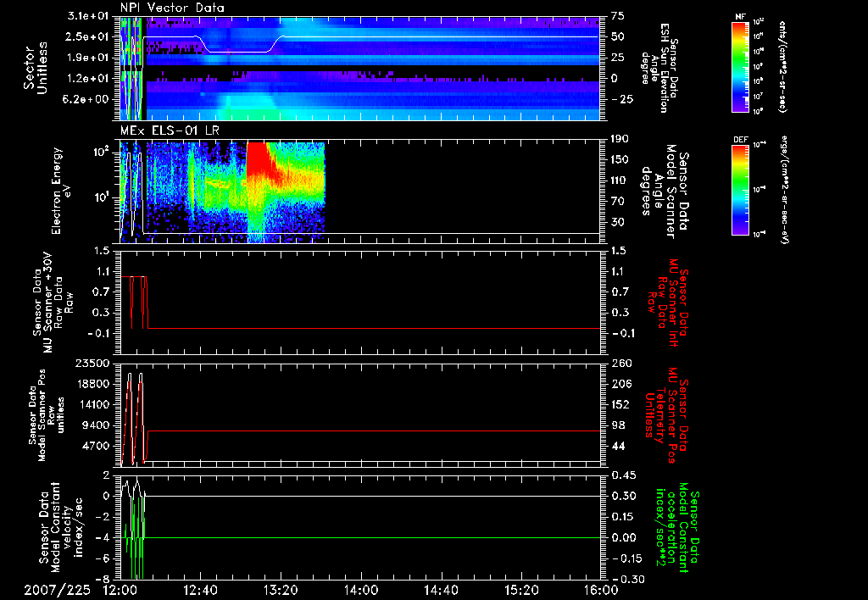Screen dimensions: 868x600
Task: Click the red burst in the ELS spectrogram
Action: pos(258,160)
